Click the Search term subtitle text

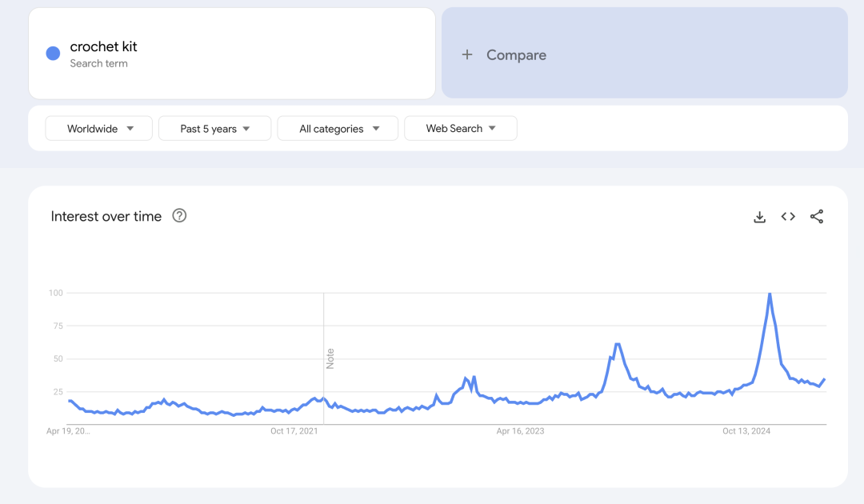pyautogui.click(x=98, y=63)
